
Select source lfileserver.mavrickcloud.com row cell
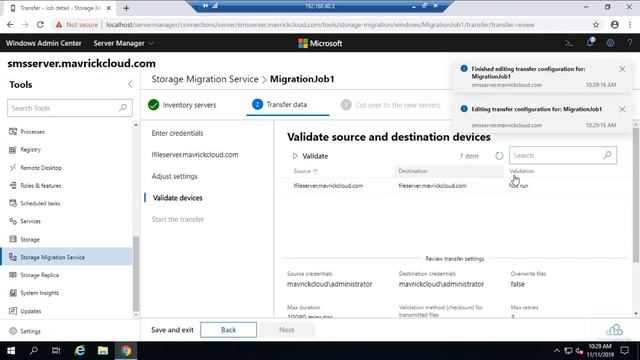[x=328, y=186]
